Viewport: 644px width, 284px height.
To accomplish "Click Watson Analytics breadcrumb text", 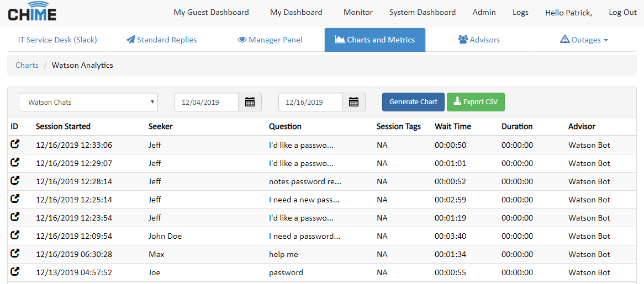I will pyautogui.click(x=82, y=65).
